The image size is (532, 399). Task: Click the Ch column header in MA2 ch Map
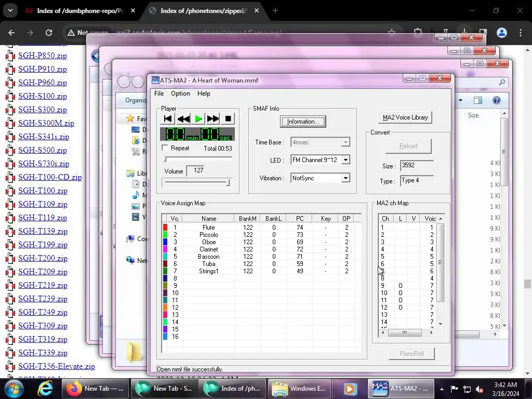[385, 219]
